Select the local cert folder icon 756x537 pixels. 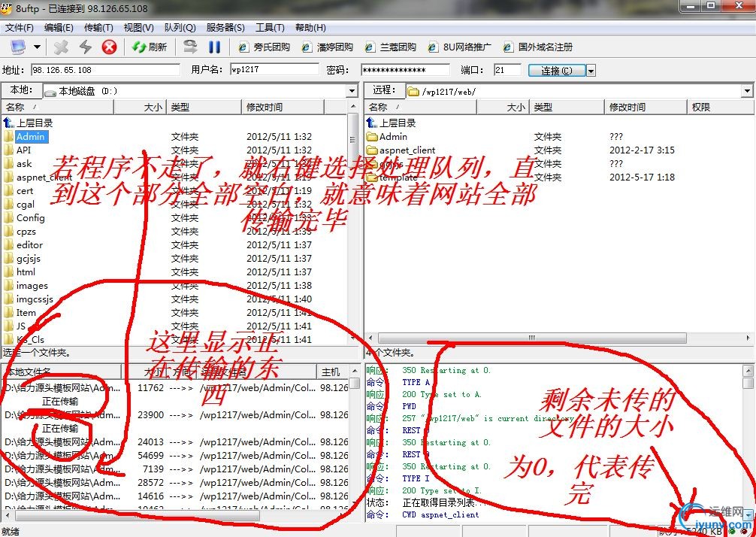point(9,190)
